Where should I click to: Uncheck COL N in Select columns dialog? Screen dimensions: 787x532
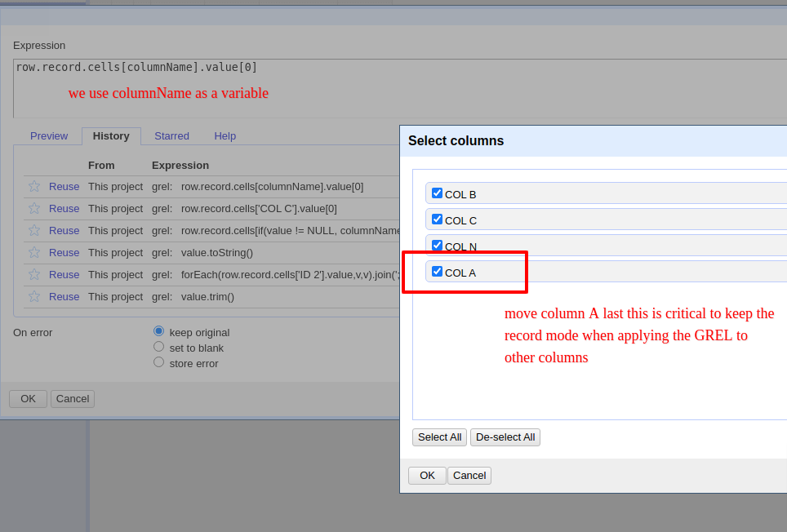click(438, 245)
